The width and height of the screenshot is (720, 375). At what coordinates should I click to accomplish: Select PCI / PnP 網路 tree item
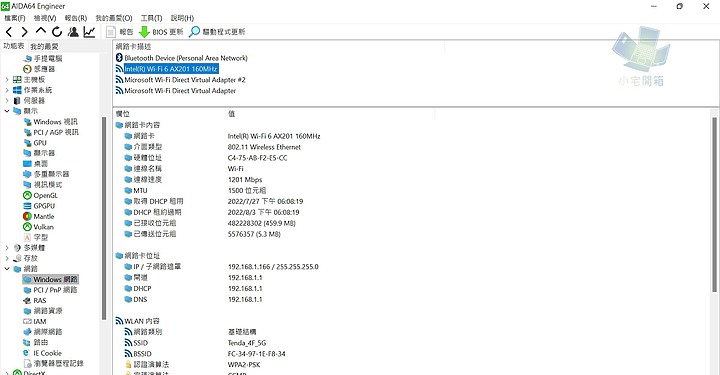50,290
